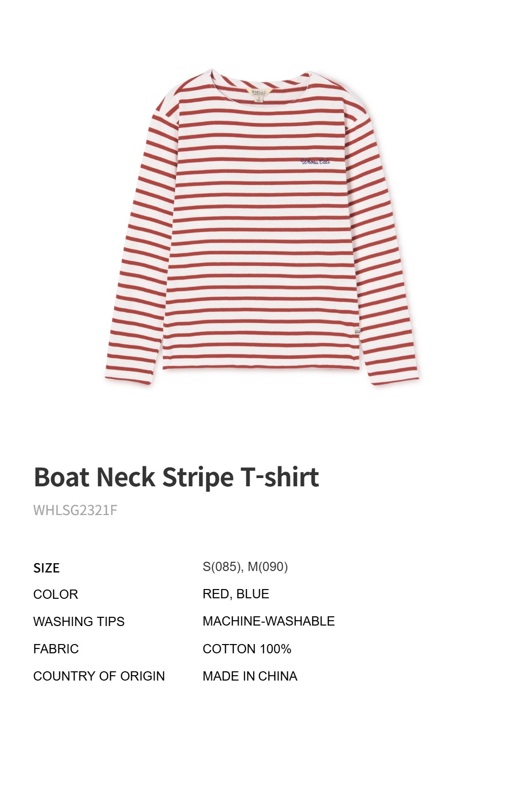This screenshot has width=526, height=812.
Task: Click the Boat Neck Stripe T-shirt title
Action: pos(176,477)
